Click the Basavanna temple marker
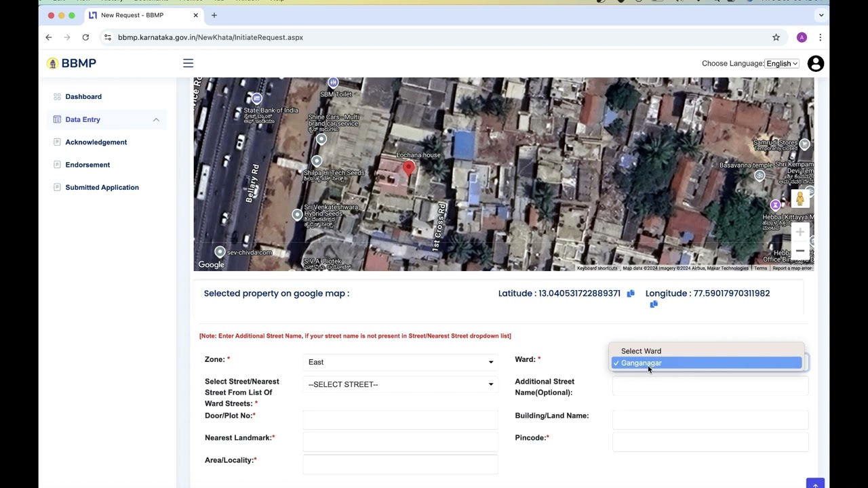The height and width of the screenshot is (488, 868). pyautogui.click(x=759, y=176)
